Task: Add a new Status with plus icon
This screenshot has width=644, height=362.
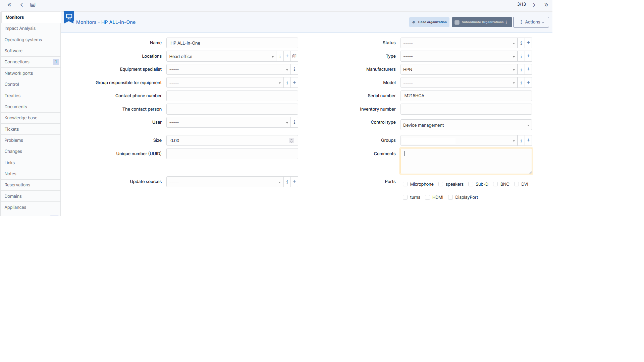Action: [528, 43]
